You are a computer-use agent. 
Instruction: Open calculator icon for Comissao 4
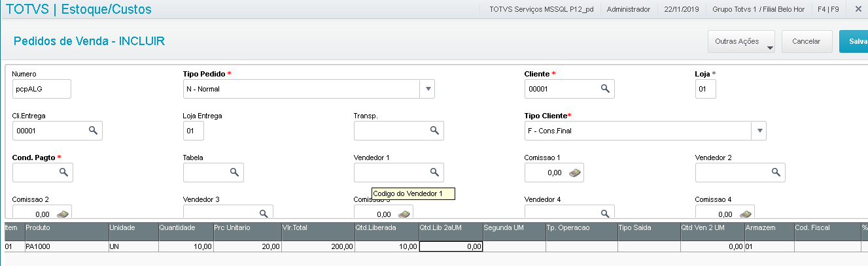(746, 214)
